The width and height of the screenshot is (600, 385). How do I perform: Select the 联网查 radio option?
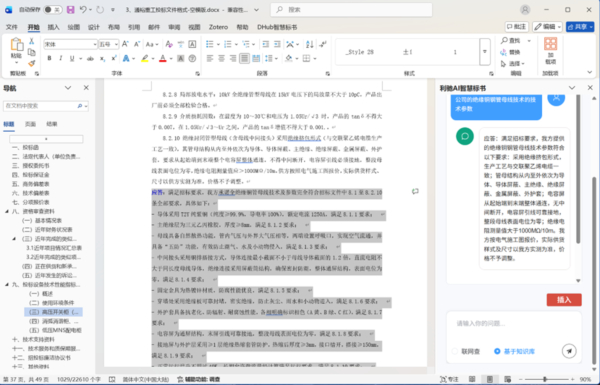click(455, 351)
